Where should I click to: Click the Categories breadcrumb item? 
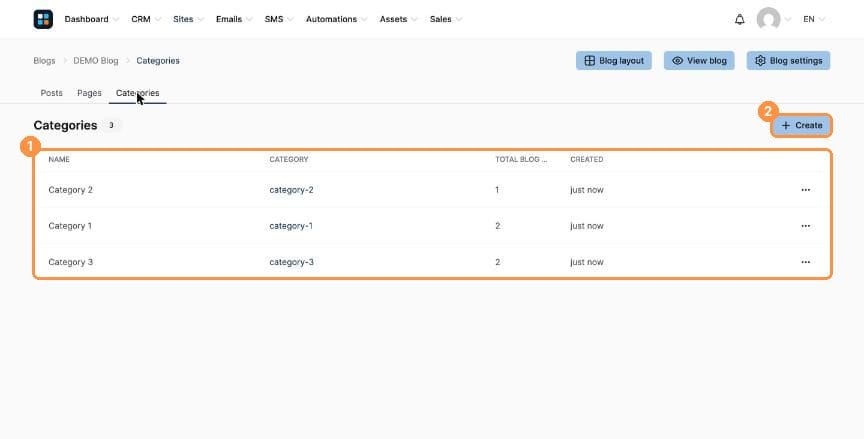coord(158,61)
